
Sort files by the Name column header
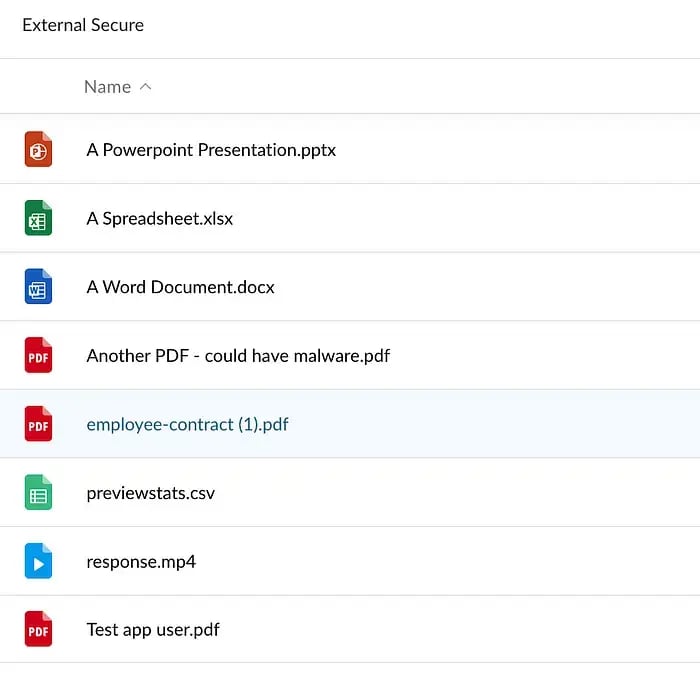pos(108,87)
